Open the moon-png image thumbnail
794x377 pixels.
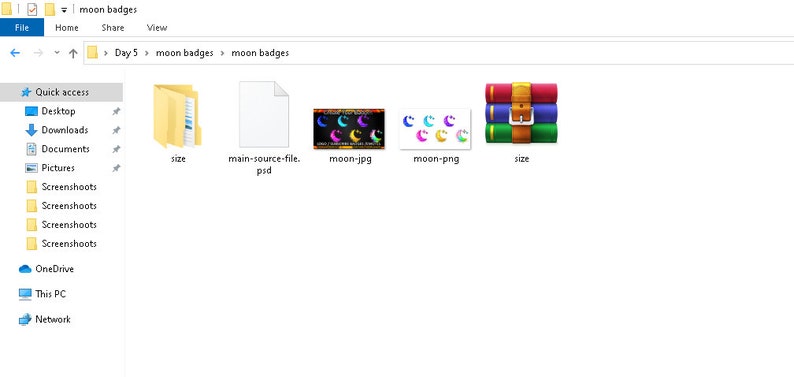tap(435, 129)
